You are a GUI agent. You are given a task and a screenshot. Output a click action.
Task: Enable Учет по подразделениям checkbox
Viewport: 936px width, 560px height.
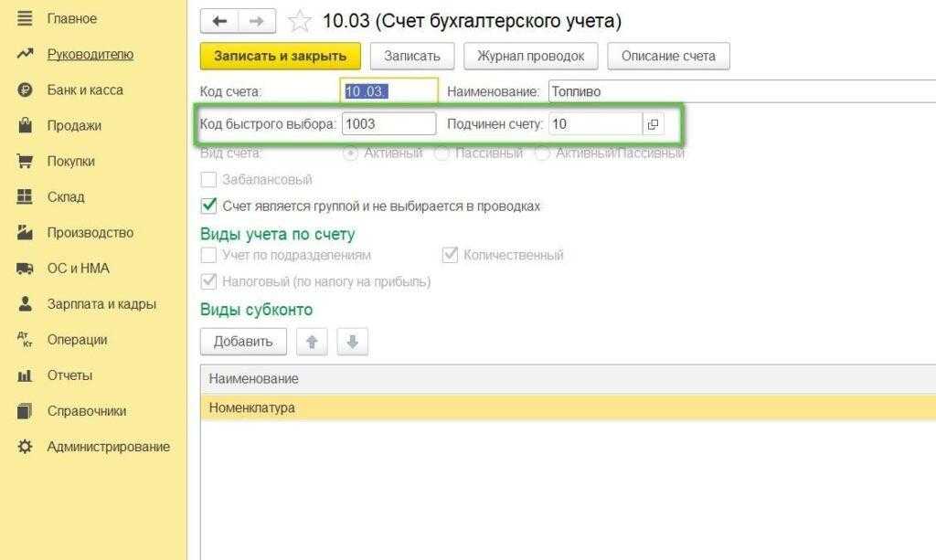[x=208, y=256]
